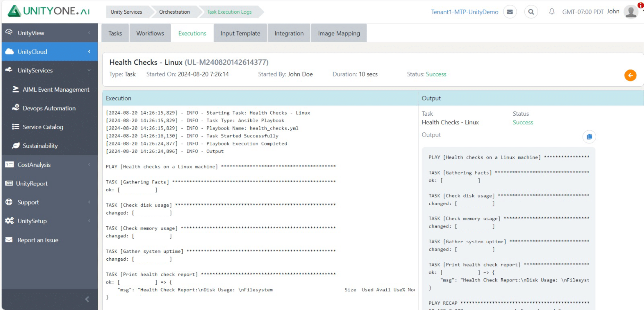
Task: Click the UnityOne.AI logo
Action: point(49,11)
